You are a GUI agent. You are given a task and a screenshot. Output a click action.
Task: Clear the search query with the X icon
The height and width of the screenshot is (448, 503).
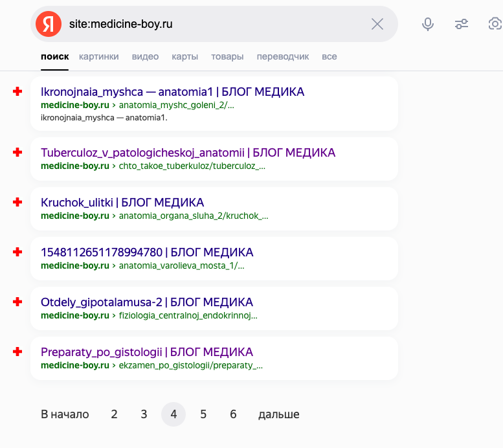coord(377,24)
